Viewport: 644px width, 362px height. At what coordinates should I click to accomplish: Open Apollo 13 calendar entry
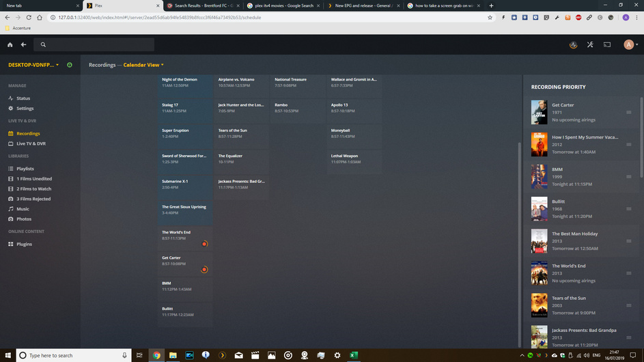[x=354, y=111]
